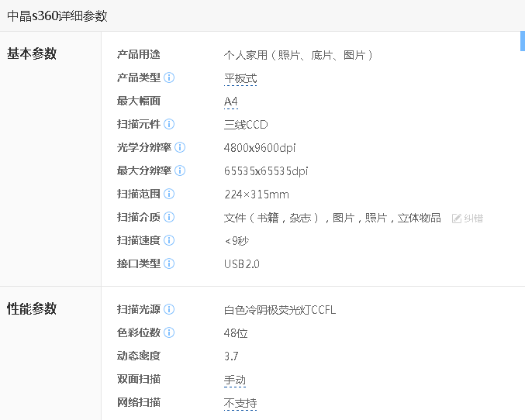Select the 4800x9600dpi resolution value

260,148
